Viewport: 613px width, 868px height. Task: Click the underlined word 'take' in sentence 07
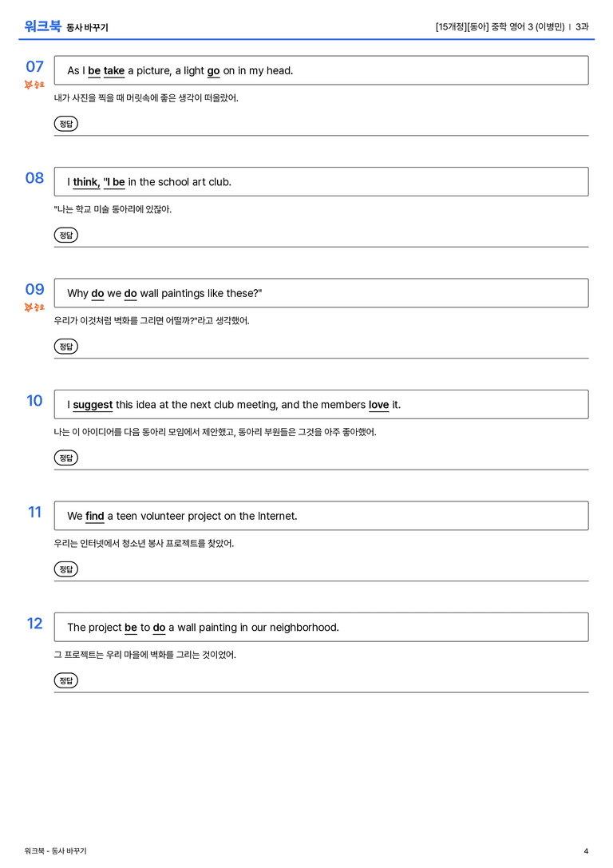point(114,71)
